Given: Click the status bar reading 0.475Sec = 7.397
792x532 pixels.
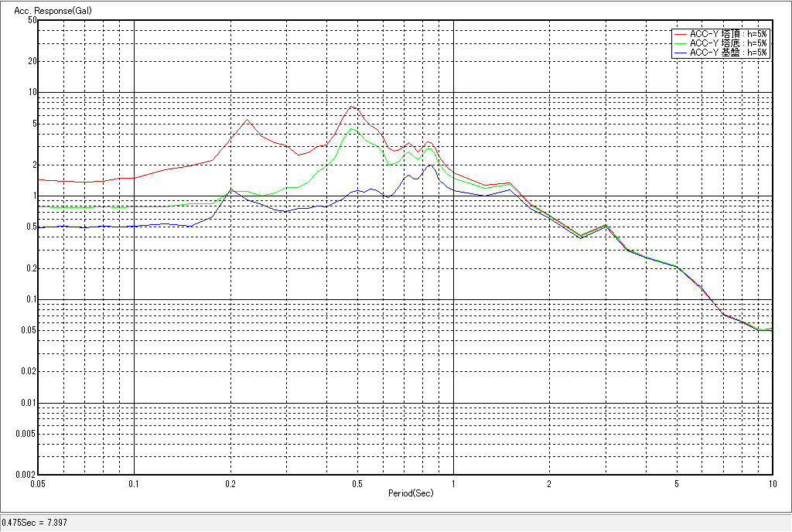Looking at the screenshot, I should (35, 523).
